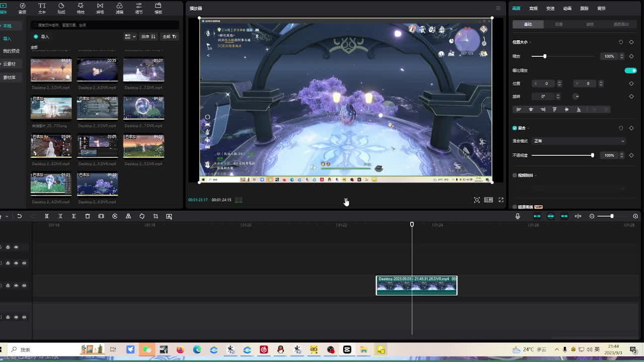This screenshot has width=644, height=362.
Task: Enable the 超清画质 VIP checkbox
Action: point(515,207)
